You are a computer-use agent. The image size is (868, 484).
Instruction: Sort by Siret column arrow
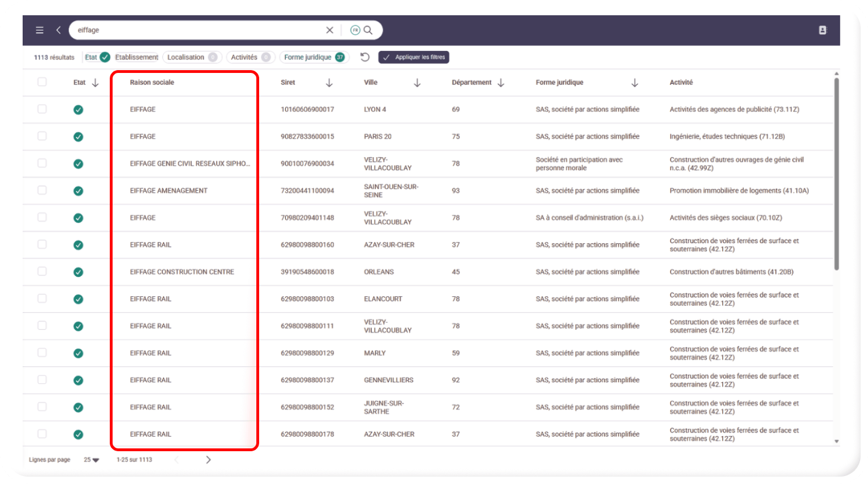point(329,83)
